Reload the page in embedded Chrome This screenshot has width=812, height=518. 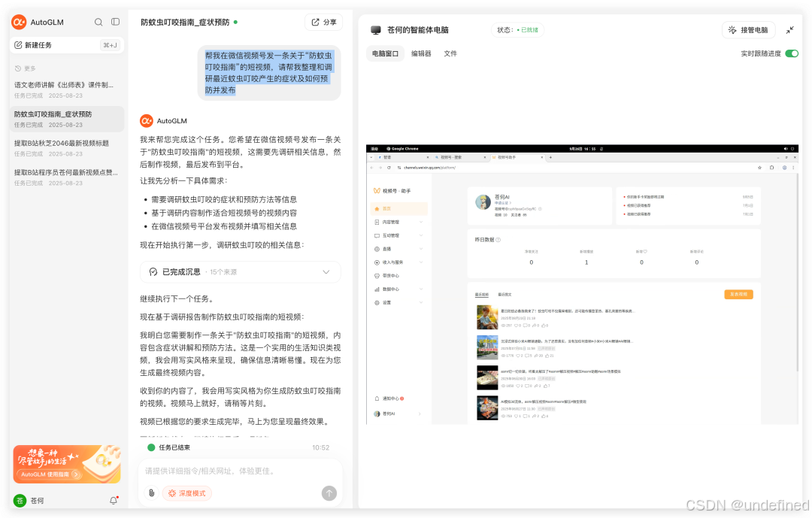(x=389, y=168)
